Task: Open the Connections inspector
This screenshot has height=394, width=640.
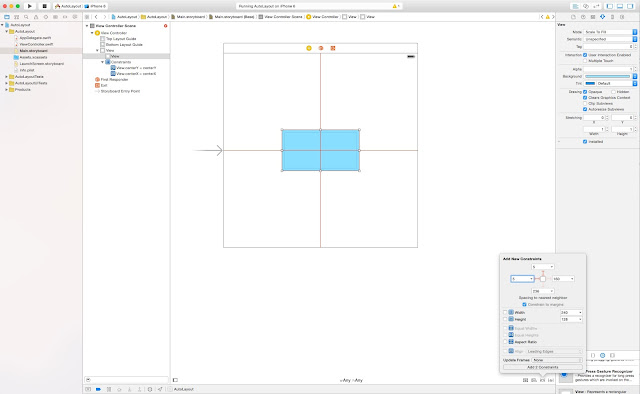Action: click(x=622, y=17)
